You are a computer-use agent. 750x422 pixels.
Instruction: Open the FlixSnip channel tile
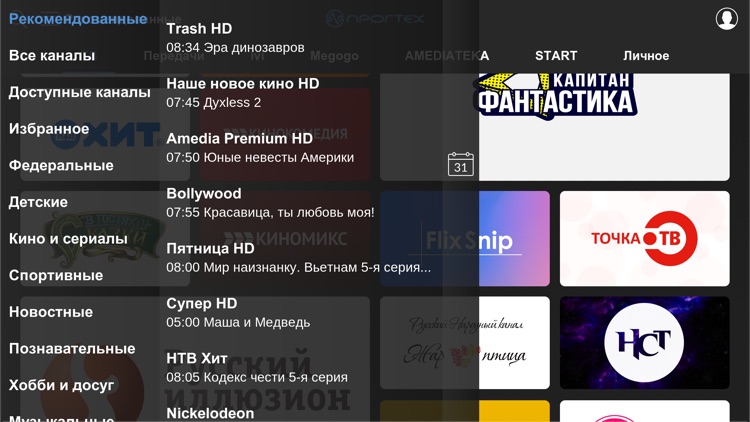(465, 239)
